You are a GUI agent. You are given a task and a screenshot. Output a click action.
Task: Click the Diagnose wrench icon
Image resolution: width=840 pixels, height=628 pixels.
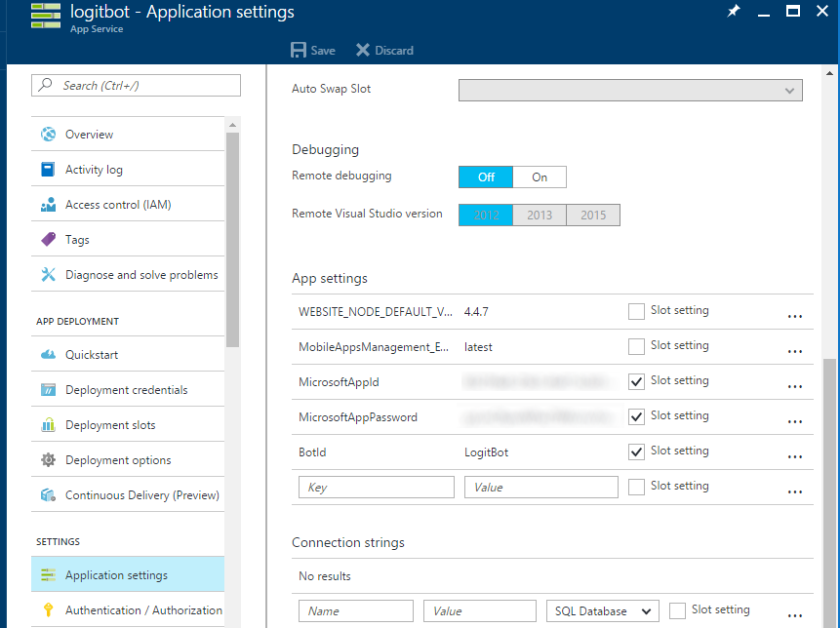48,275
